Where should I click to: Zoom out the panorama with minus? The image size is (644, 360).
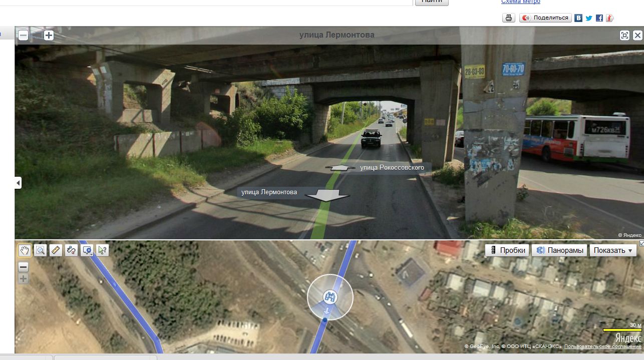click(23, 35)
